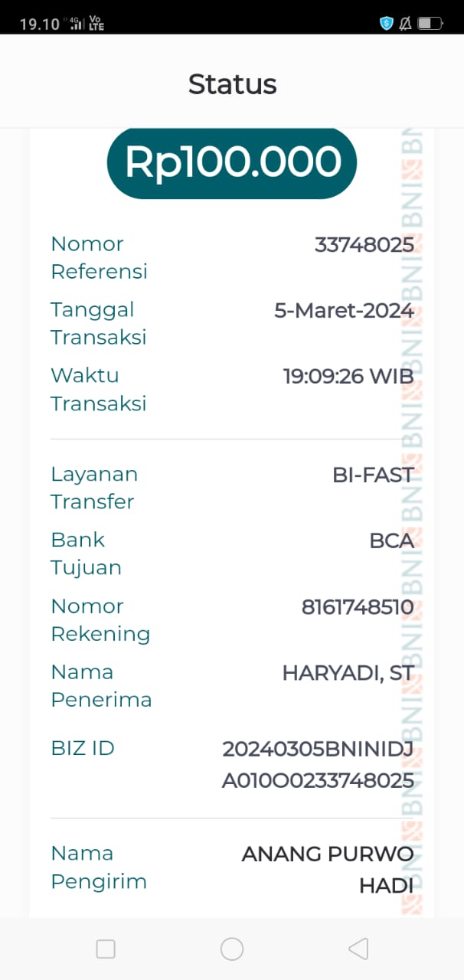Select account number 8161748510

[x=358, y=607]
